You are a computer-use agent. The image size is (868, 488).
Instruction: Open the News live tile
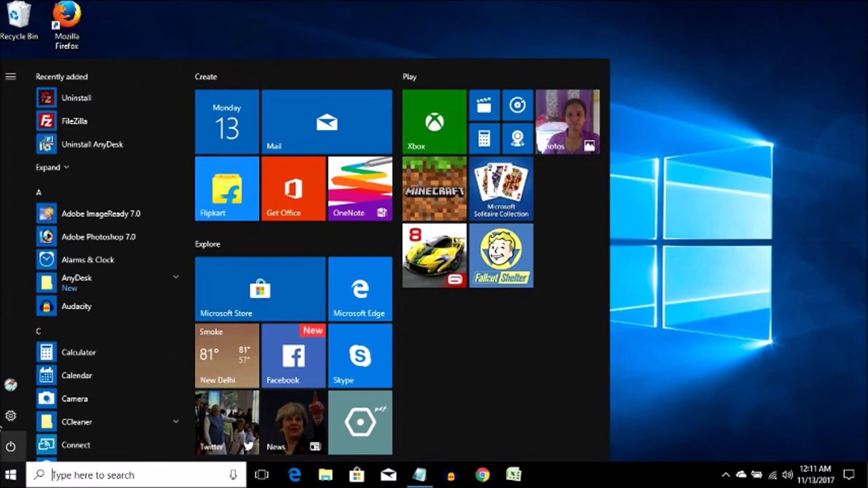tap(294, 422)
